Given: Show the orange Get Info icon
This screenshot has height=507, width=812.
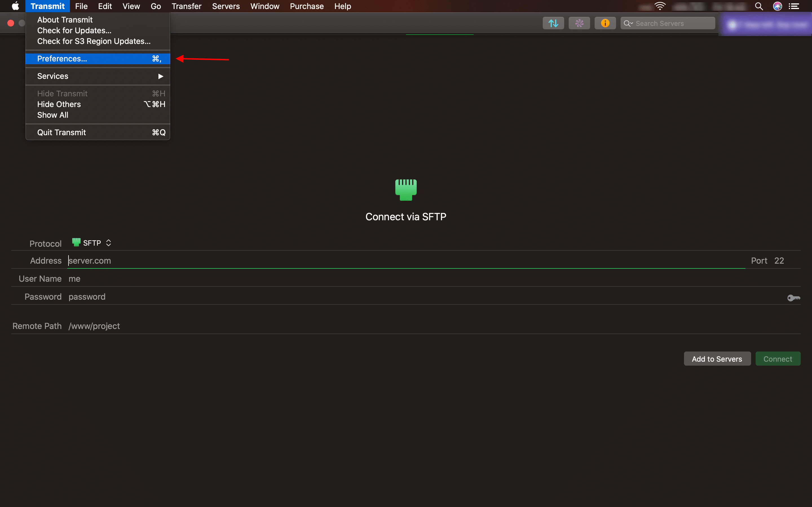Looking at the screenshot, I should coord(605,23).
